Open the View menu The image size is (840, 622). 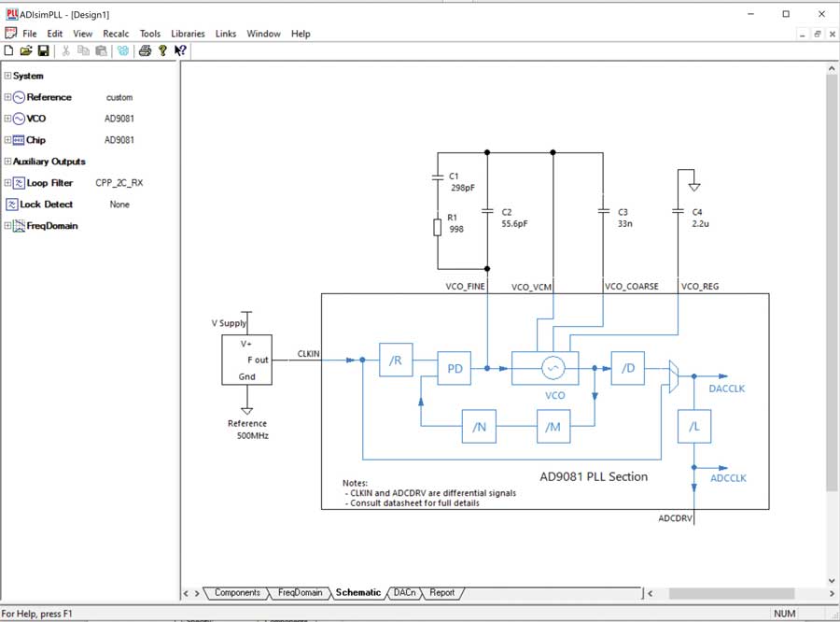tap(82, 34)
